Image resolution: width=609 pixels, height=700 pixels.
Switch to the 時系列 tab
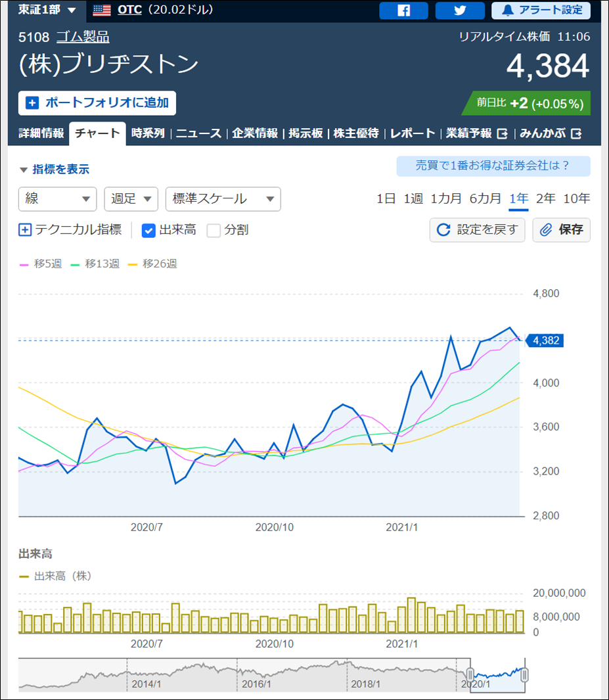point(149,133)
